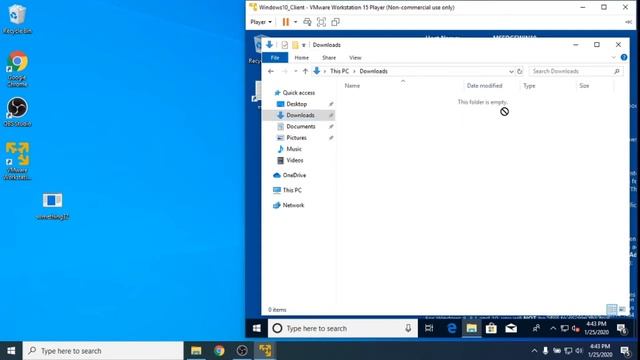Image resolution: width=640 pixels, height=360 pixels.
Task: Select the Recycle Bin on the host desktop
Action: (x=17, y=19)
